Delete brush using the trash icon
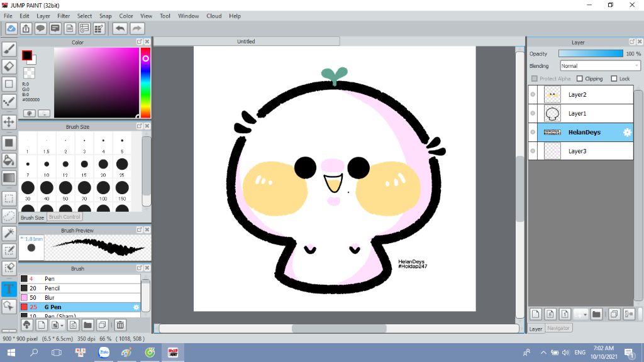Viewport: 644px width, 362px height. click(x=120, y=325)
